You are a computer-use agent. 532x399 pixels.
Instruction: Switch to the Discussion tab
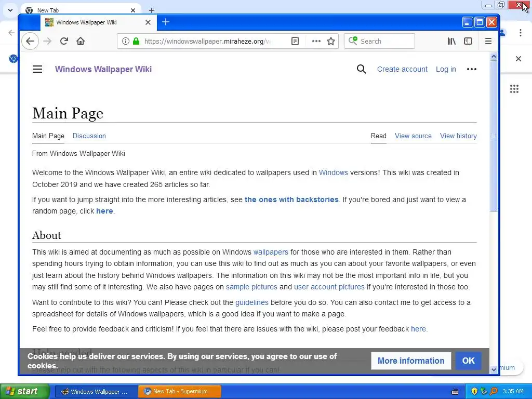[89, 136]
